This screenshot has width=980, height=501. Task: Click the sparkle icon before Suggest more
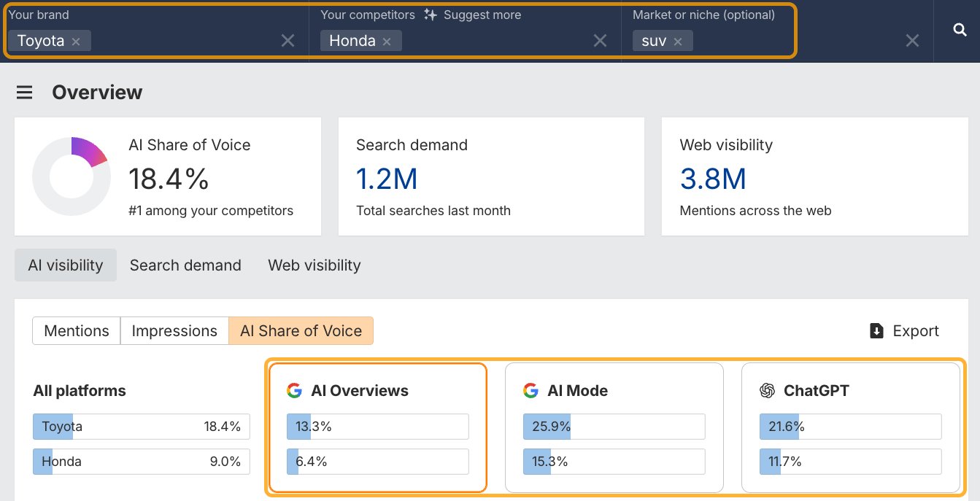[430, 14]
